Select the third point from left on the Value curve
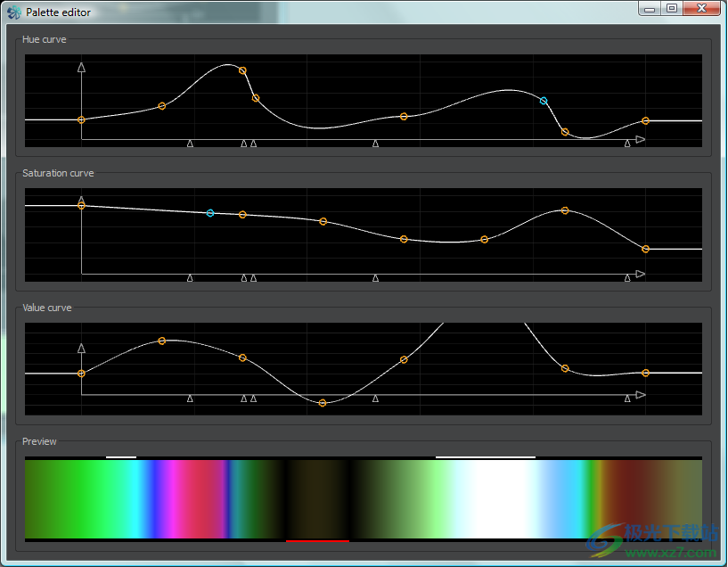 point(242,357)
